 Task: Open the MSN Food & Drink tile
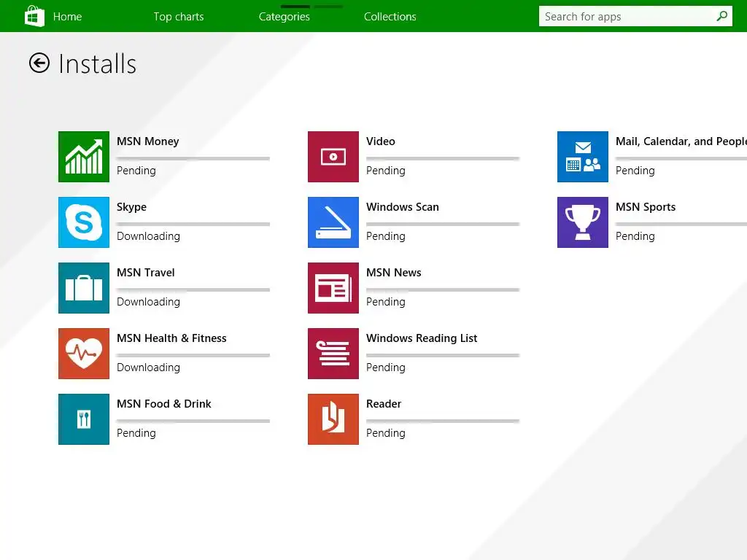point(84,419)
